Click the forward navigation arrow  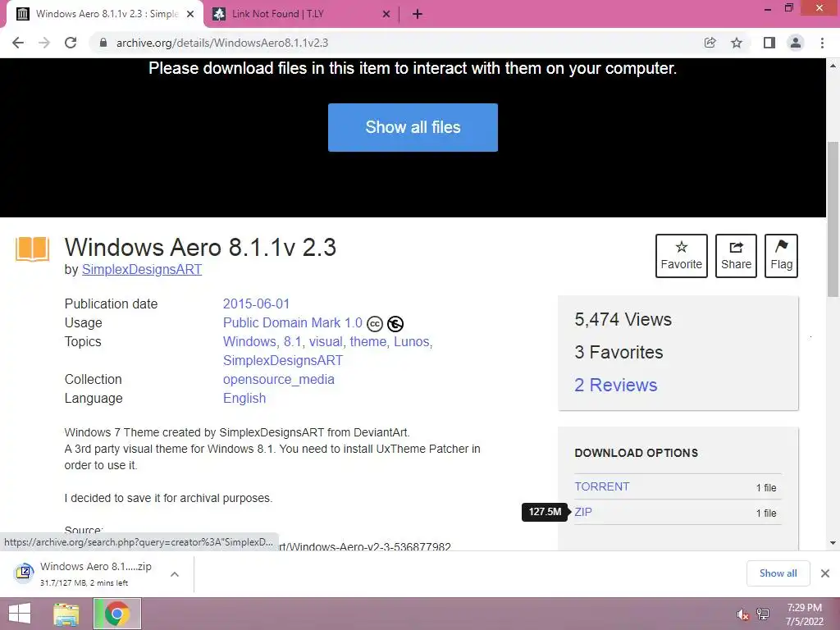(x=44, y=43)
